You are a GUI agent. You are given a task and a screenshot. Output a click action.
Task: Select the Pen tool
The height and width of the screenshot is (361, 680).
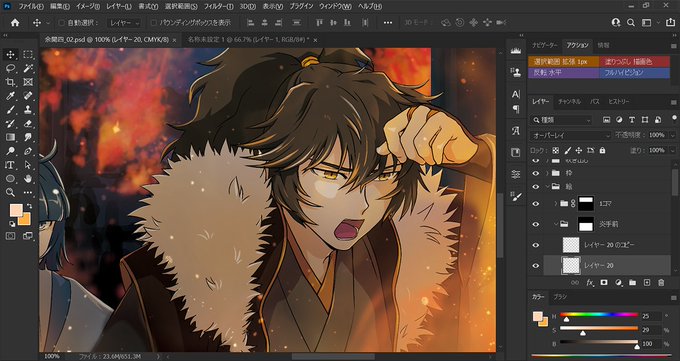pos(28,151)
